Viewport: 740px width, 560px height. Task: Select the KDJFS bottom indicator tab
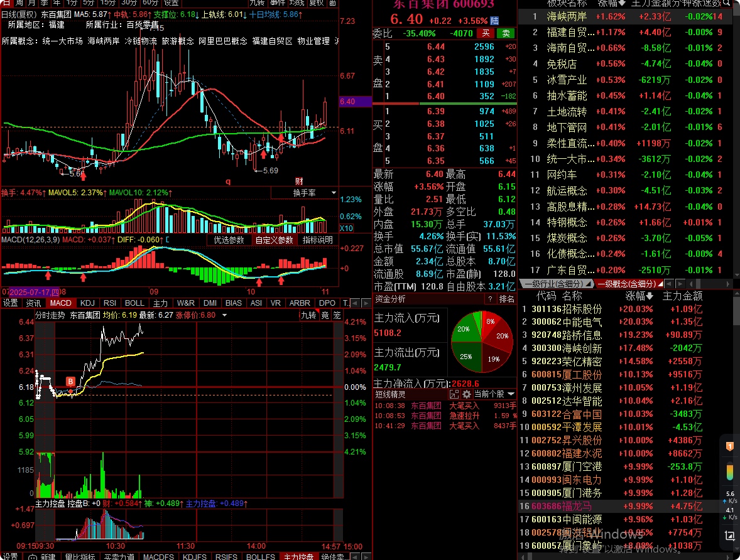click(195, 557)
